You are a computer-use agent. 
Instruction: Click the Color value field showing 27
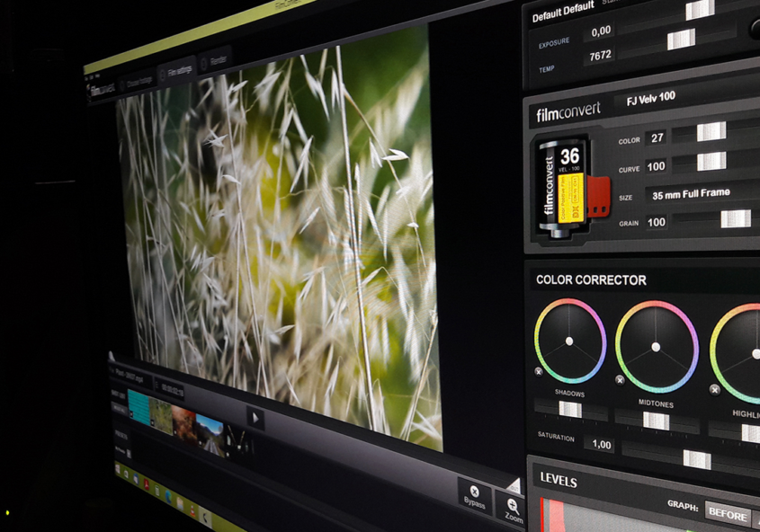click(x=657, y=137)
